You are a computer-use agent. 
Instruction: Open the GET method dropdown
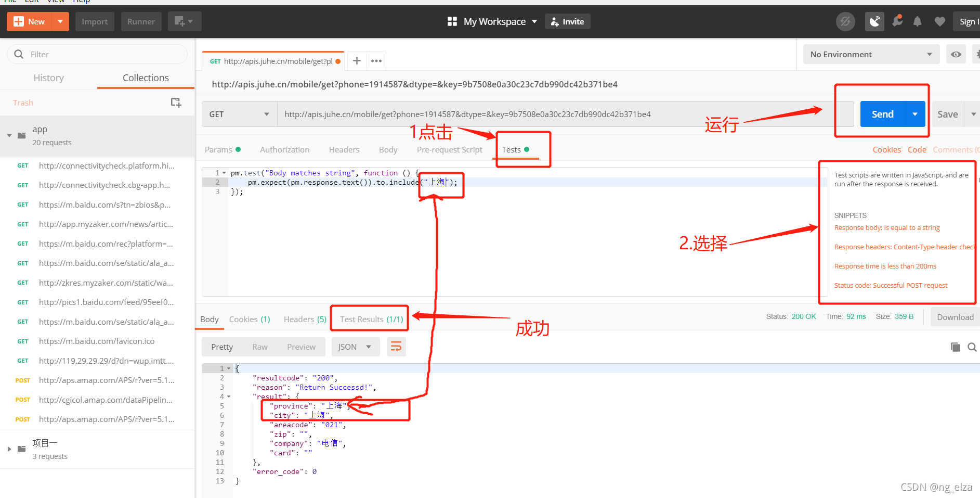(x=239, y=114)
